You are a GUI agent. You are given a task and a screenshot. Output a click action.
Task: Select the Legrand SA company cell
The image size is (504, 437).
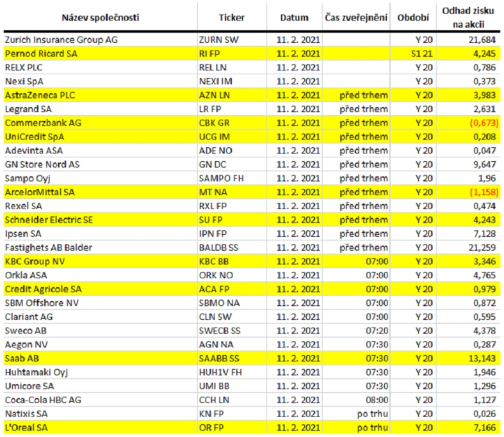[x=101, y=109]
